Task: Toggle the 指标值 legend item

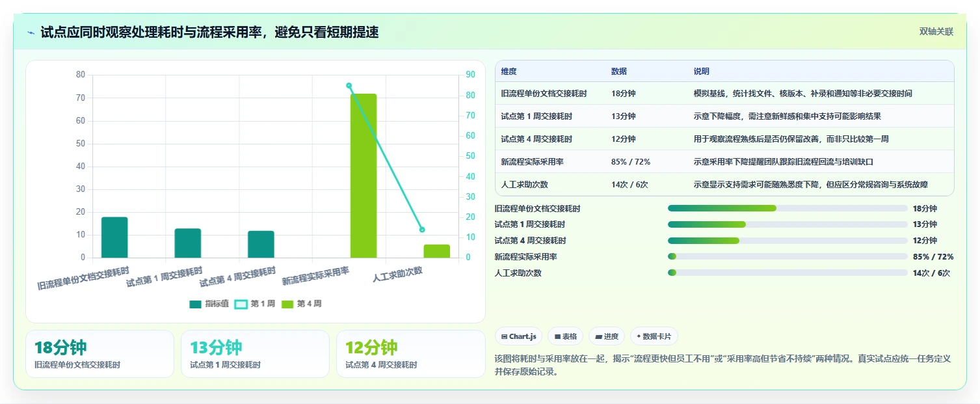Action: click(x=209, y=304)
